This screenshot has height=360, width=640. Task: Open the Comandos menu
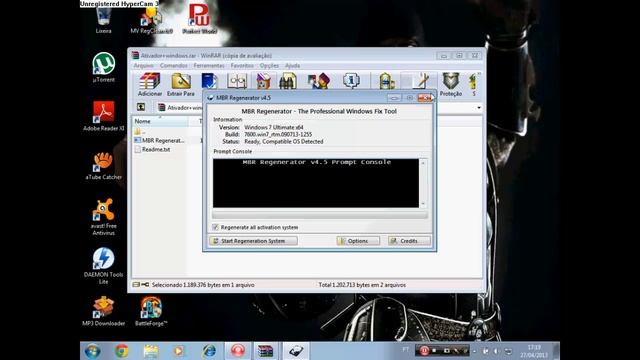tap(173, 65)
